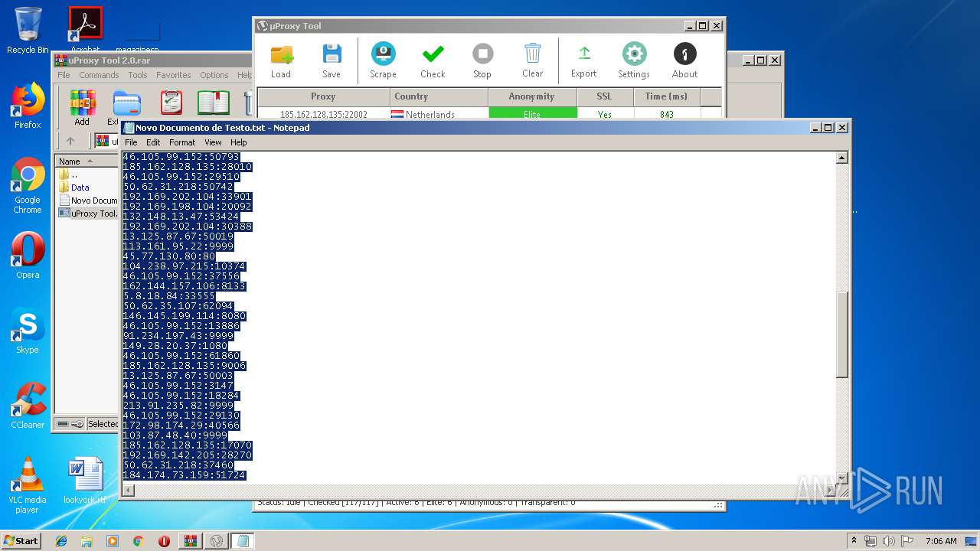Image resolution: width=980 pixels, height=551 pixels.
Task: Select uProxy Tool file in WinRAR list
Action: pyautogui.click(x=87, y=214)
